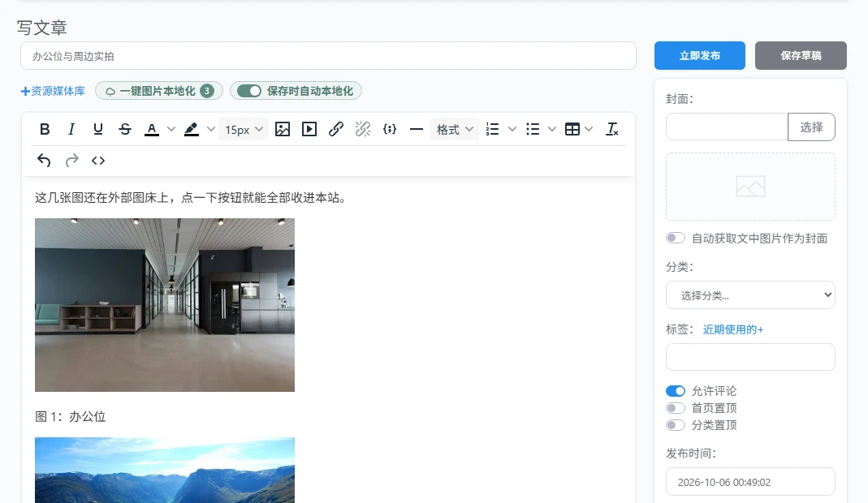The height and width of the screenshot is (503, 868).
Task: Open the font color dropdown arrow
Action: tap(171, 130)
